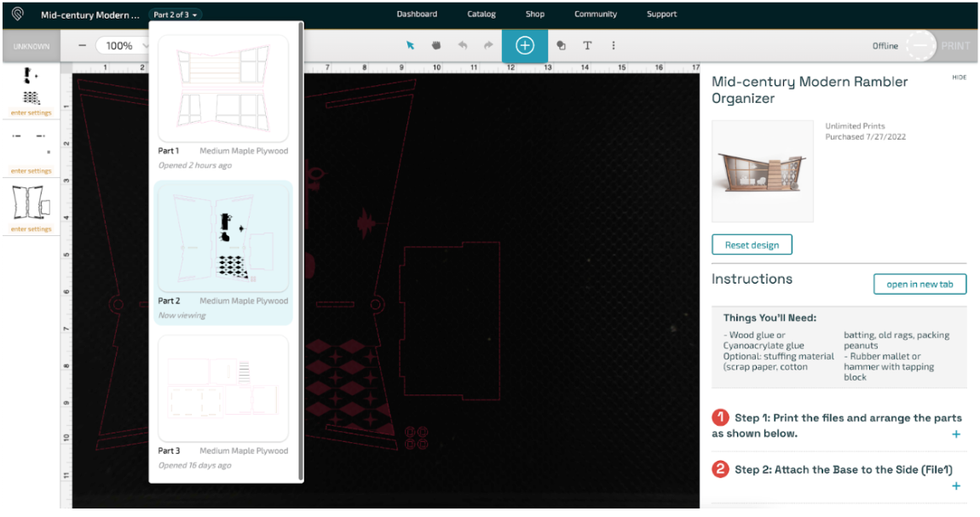Expand Step 1 print files instructions
The height and width of the screenshot is (517, 980).
[955, 434]
